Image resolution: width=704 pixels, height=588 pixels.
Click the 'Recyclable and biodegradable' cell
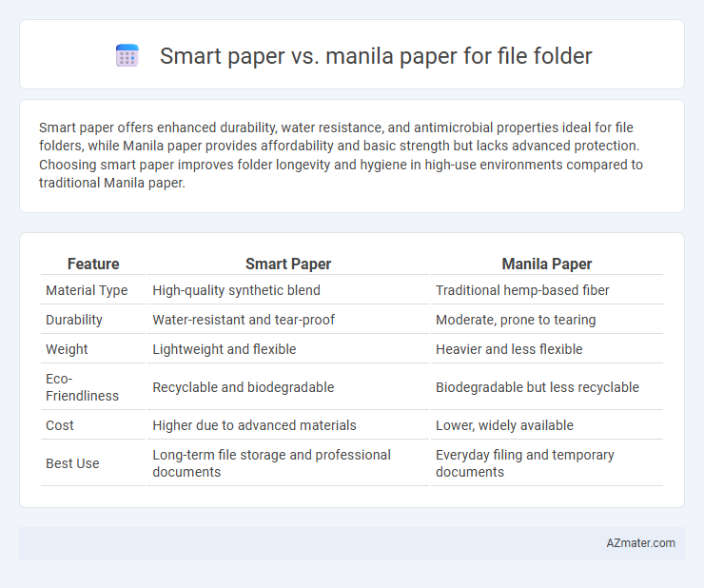pos(244,387)
